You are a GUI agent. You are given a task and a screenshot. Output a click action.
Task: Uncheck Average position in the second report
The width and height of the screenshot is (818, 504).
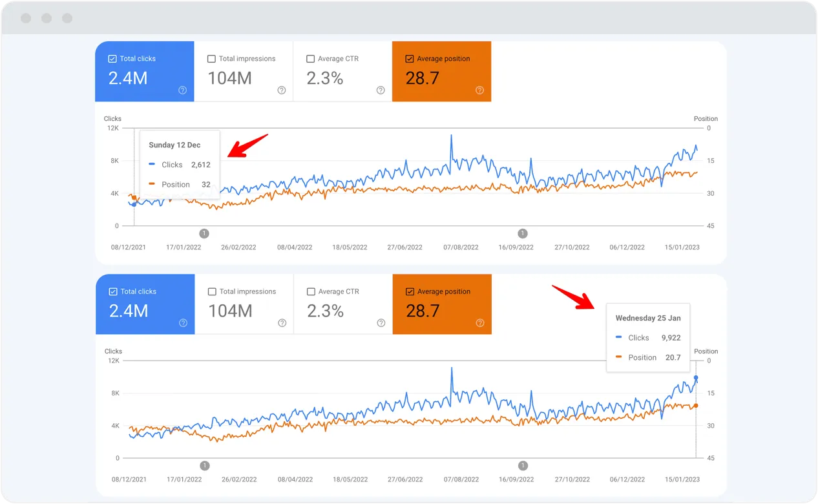tap(409, 291)
